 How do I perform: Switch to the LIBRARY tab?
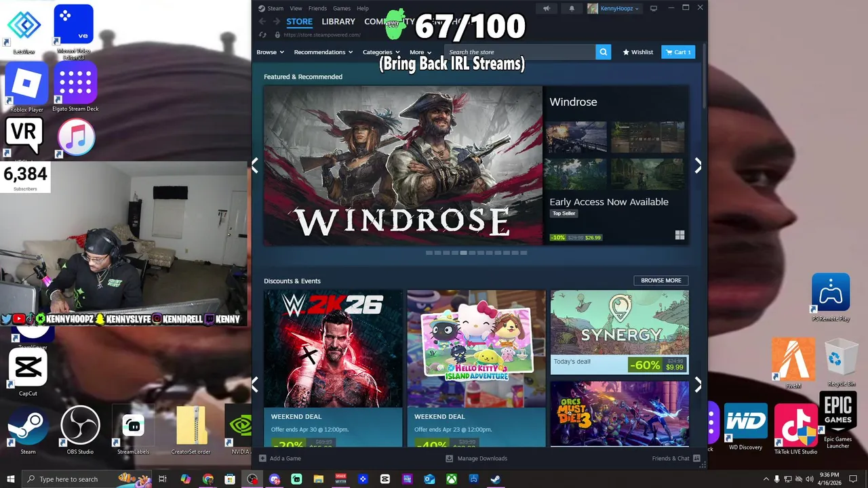pos(338,22)
